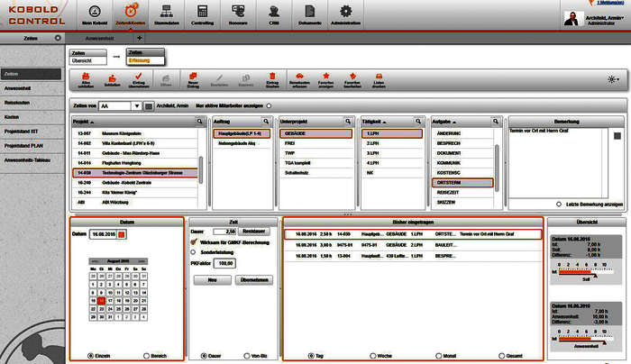This screenshot has width=631, height=364.
Task: Click the search icon in Aufgabe column header
Action: tap(496, 122)
